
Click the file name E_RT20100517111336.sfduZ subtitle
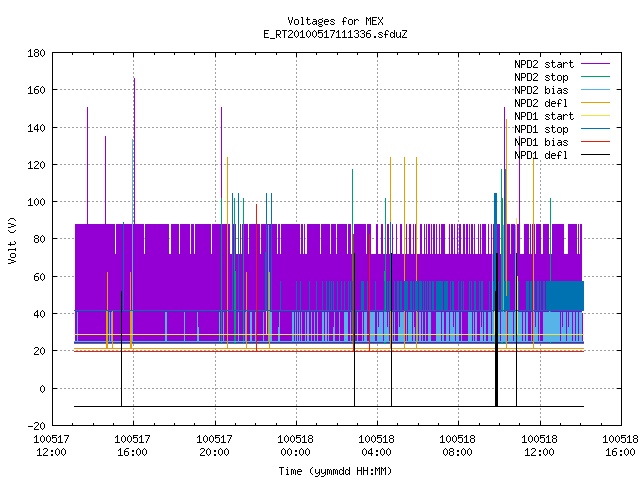335,34
